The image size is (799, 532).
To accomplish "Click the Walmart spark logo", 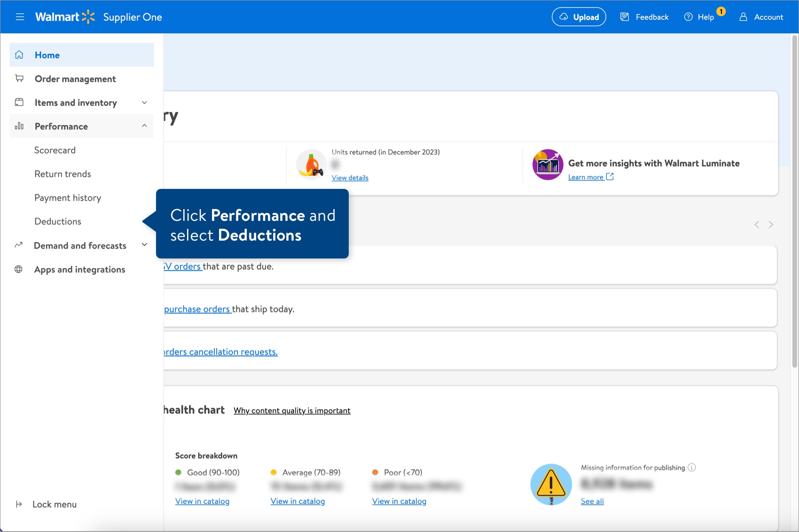I will click(88, 16).
